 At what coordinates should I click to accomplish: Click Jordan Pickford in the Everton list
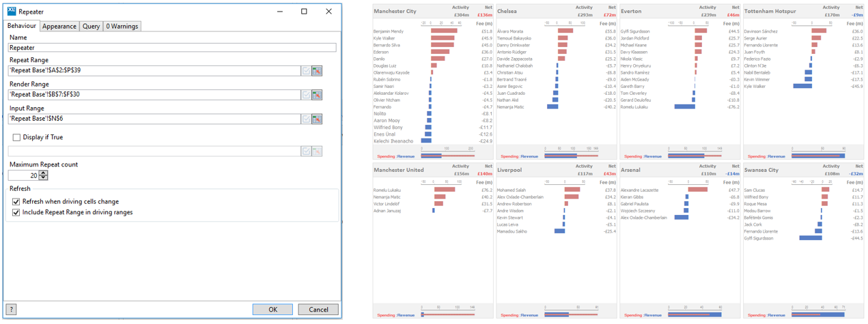pos(634,38)
